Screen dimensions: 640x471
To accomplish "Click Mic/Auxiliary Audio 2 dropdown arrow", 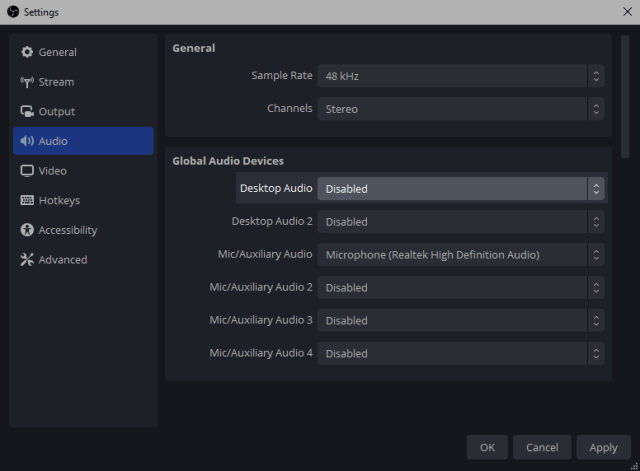I will (596, 287).
